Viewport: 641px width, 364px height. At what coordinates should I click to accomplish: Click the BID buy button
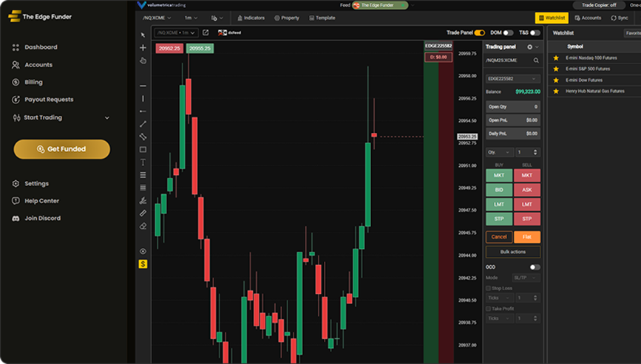coord(499,190)
